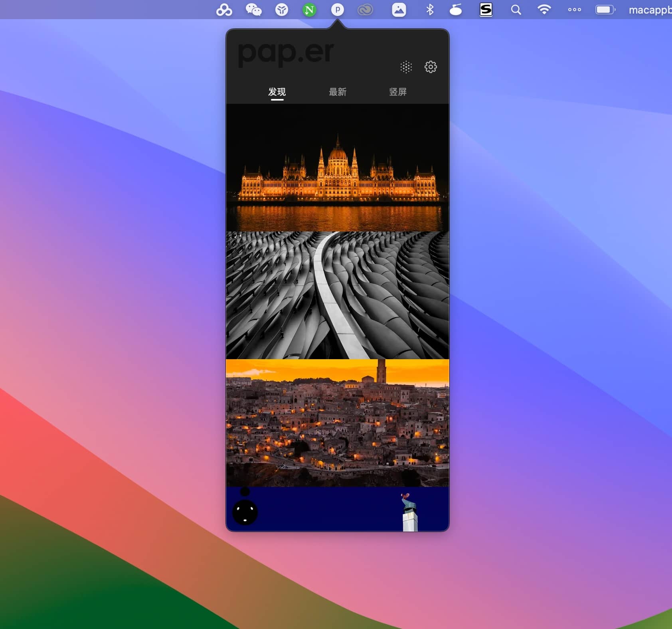Screen dimensions: 672x629
Task: Open Spotlight search magnifier
Action: click(516, 10)
